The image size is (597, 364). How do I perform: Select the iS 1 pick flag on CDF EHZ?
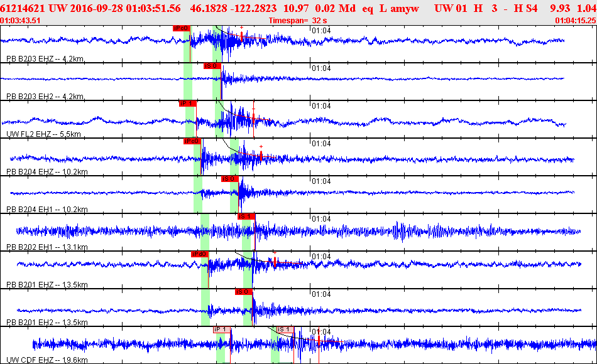285,329
